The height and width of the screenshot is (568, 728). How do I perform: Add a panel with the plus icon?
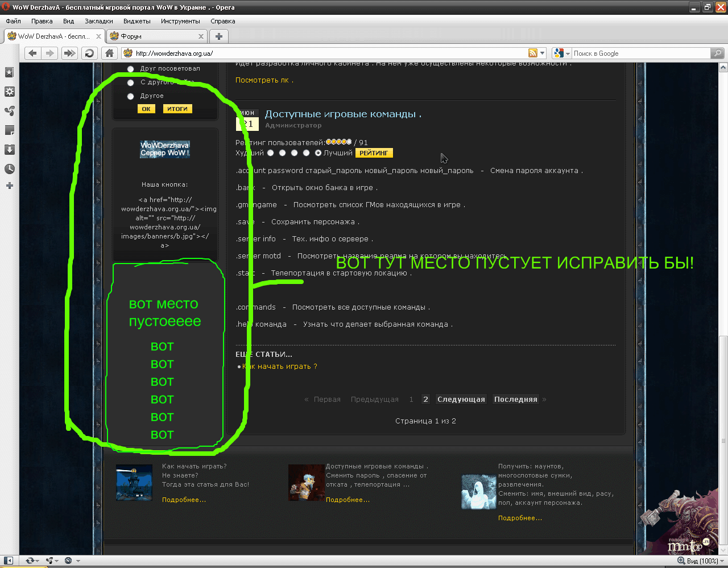10,186
